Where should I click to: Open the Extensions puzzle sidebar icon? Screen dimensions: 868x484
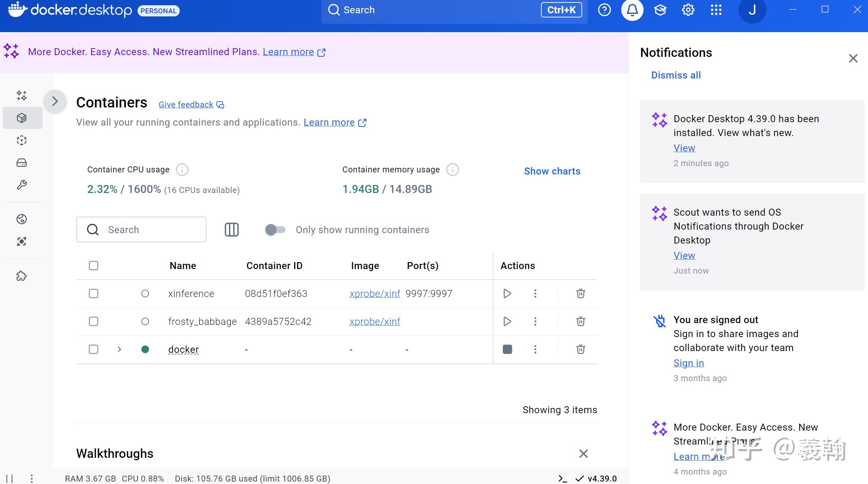coord(22,276)
